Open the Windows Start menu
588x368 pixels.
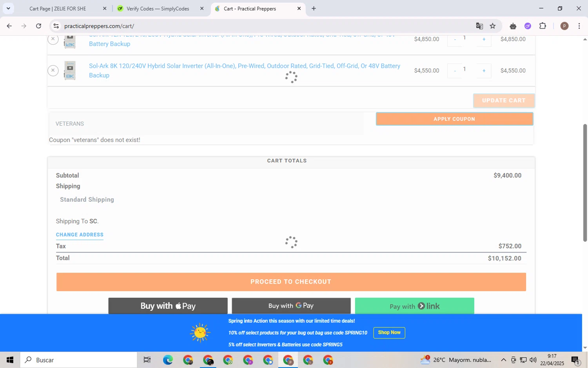(10, 360)
